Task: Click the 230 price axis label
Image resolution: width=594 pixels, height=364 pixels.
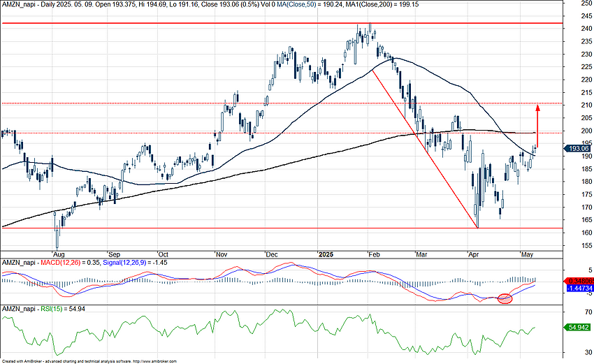Action: tap(586, 54)
